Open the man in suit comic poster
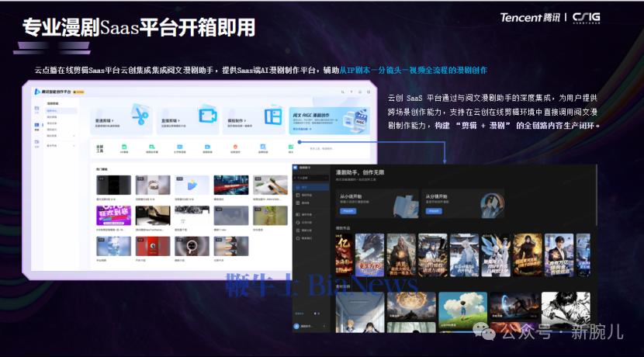 click(x=559, y=255)
